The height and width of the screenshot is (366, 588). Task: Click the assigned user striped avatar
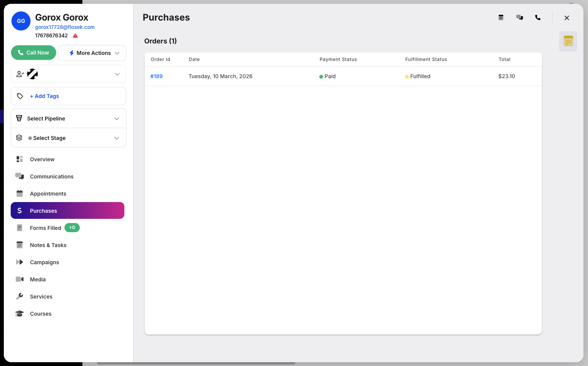coord(32,74)
